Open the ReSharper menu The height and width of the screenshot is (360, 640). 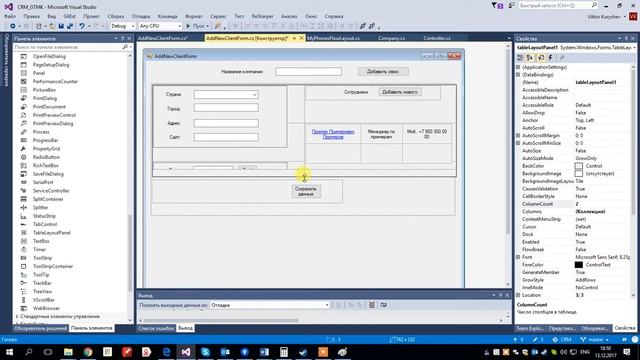point(262,16)
